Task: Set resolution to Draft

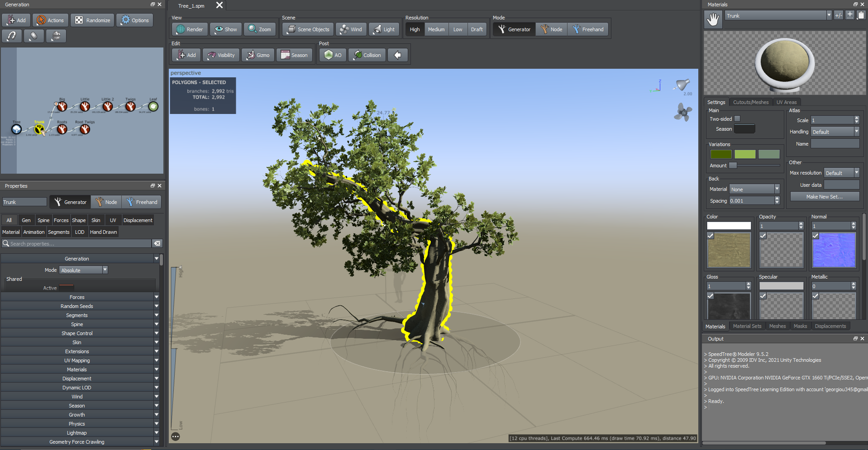Action: pos(477,29)
